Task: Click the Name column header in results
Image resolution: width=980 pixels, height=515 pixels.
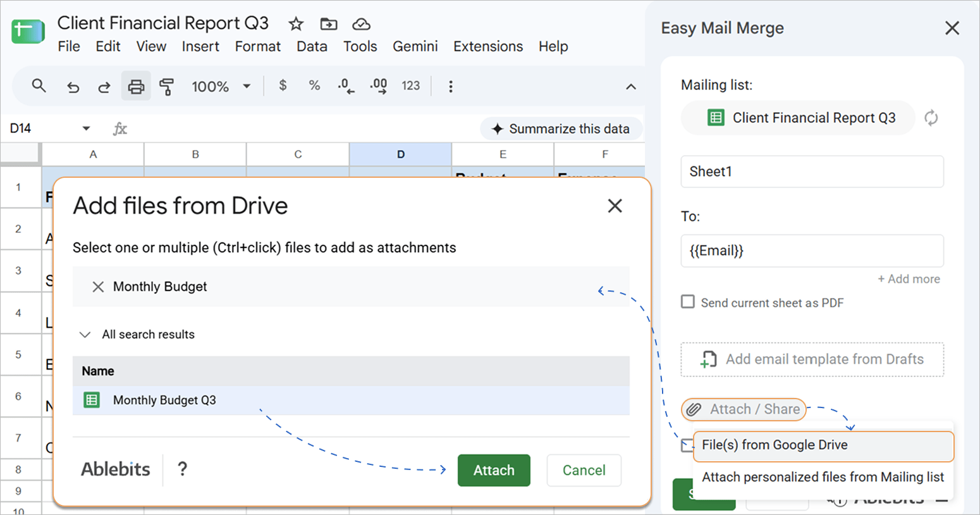Action: pyautogui.click(x=351, y=371)
